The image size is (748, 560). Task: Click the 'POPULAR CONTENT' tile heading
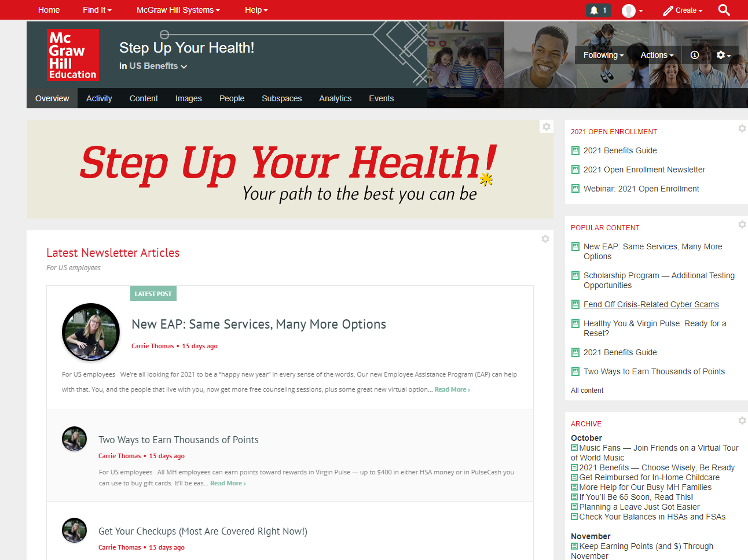605,228
